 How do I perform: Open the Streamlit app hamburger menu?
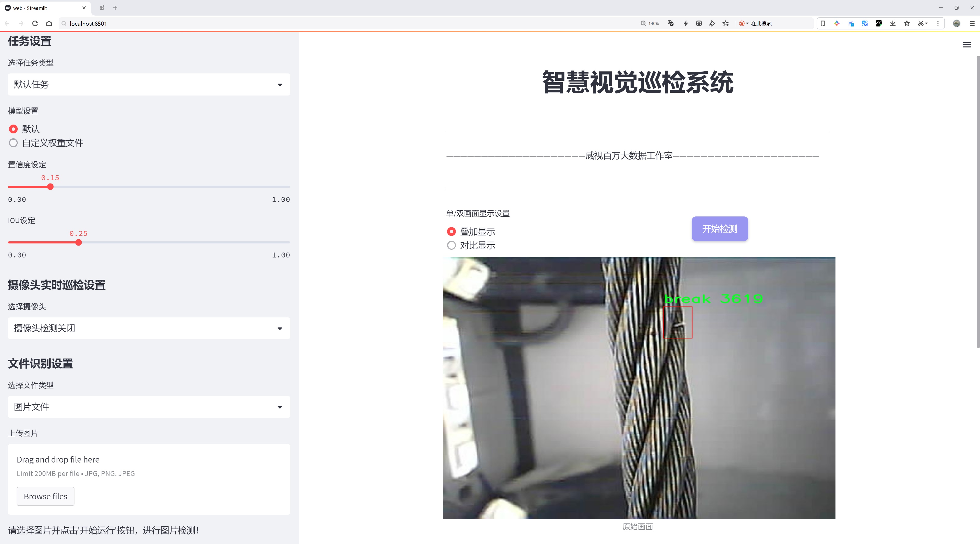(x=967, y=45)
